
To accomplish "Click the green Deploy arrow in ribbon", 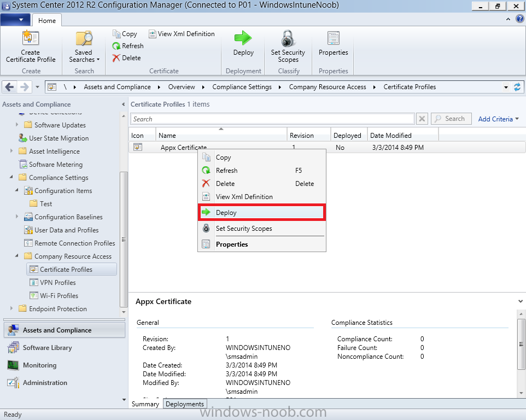I will tap(243, 38).
